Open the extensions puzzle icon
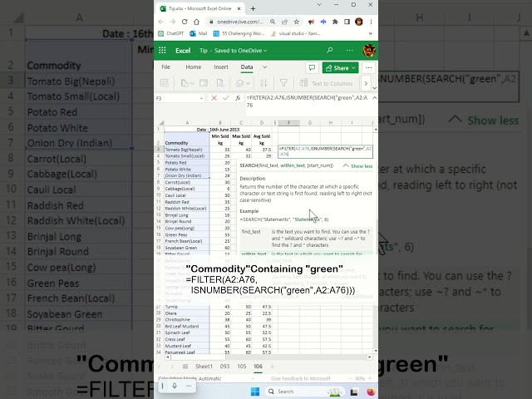 [335, 22]
